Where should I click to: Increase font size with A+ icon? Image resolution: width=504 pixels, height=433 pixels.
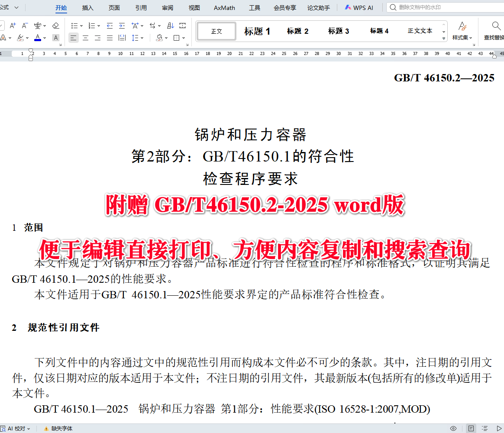[13, 26]
